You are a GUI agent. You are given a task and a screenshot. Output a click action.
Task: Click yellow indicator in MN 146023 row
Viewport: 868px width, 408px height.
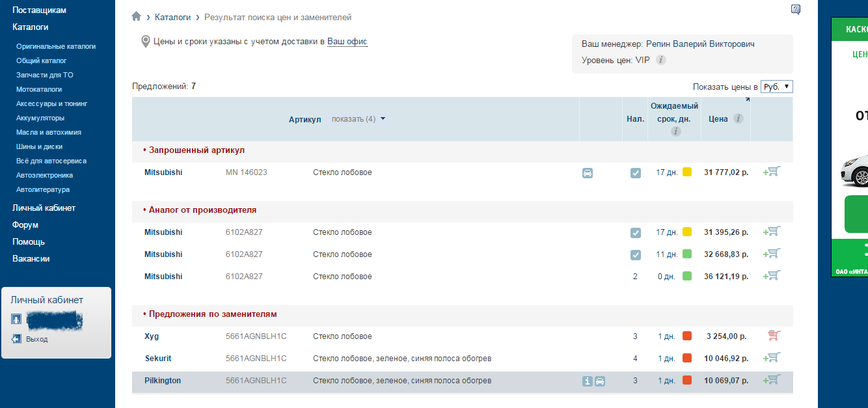click(687, 172)
